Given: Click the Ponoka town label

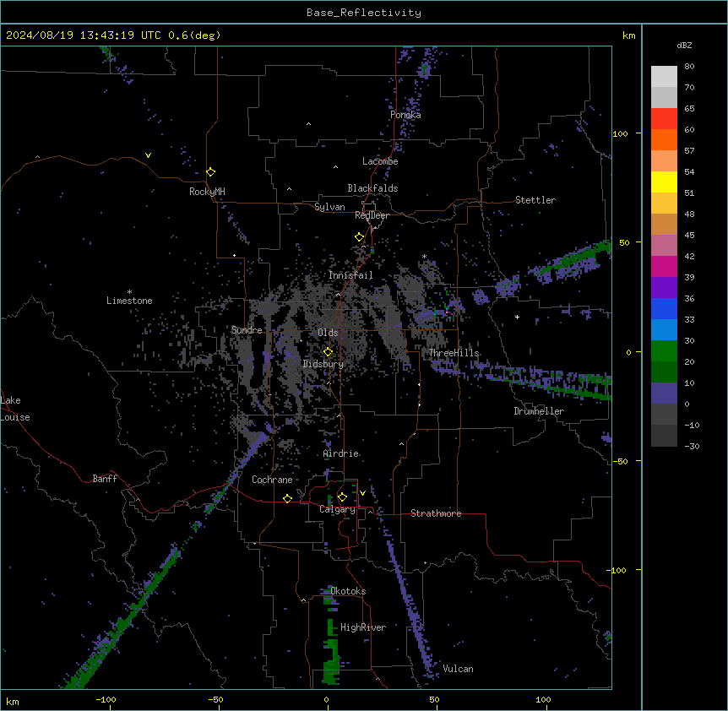Looking at the screenshot, I should [405, 115].
